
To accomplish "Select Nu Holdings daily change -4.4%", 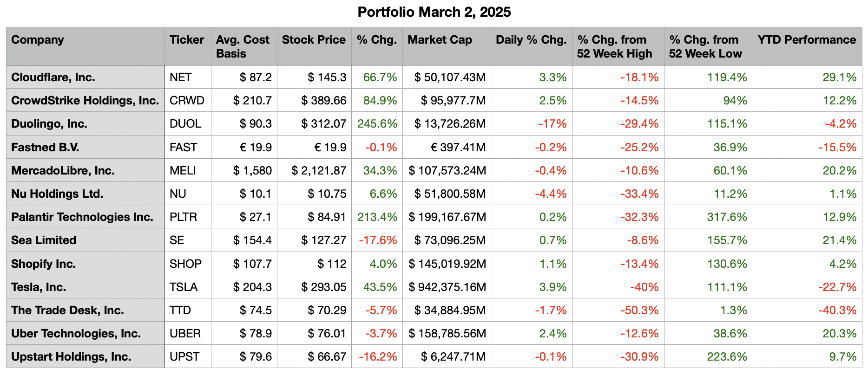I will 551,194.
